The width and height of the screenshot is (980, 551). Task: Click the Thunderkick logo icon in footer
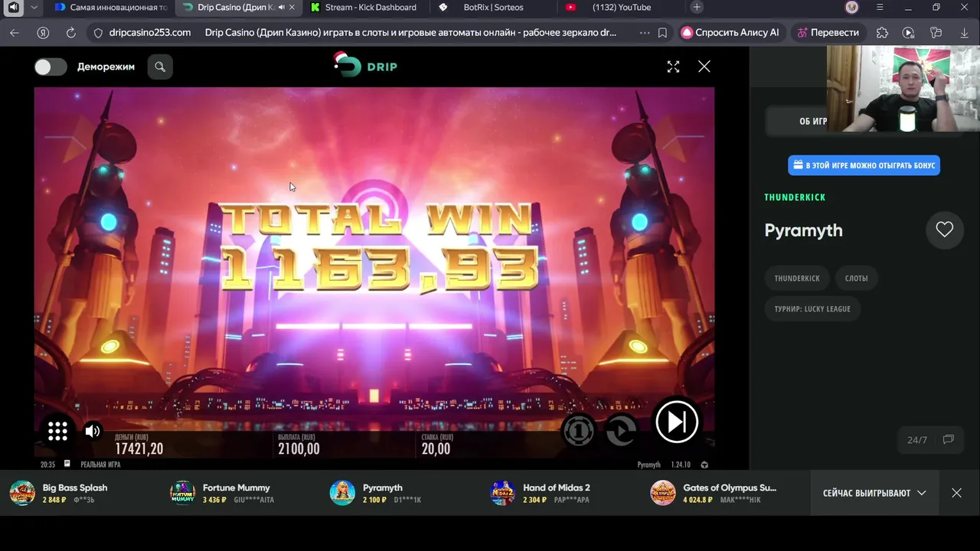tap(704, 465)
